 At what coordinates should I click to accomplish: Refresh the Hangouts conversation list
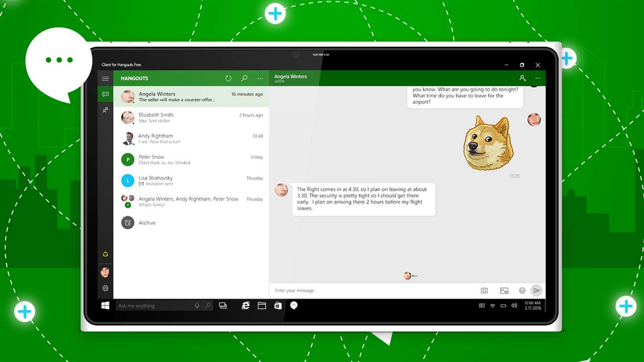tap(228, 78)
